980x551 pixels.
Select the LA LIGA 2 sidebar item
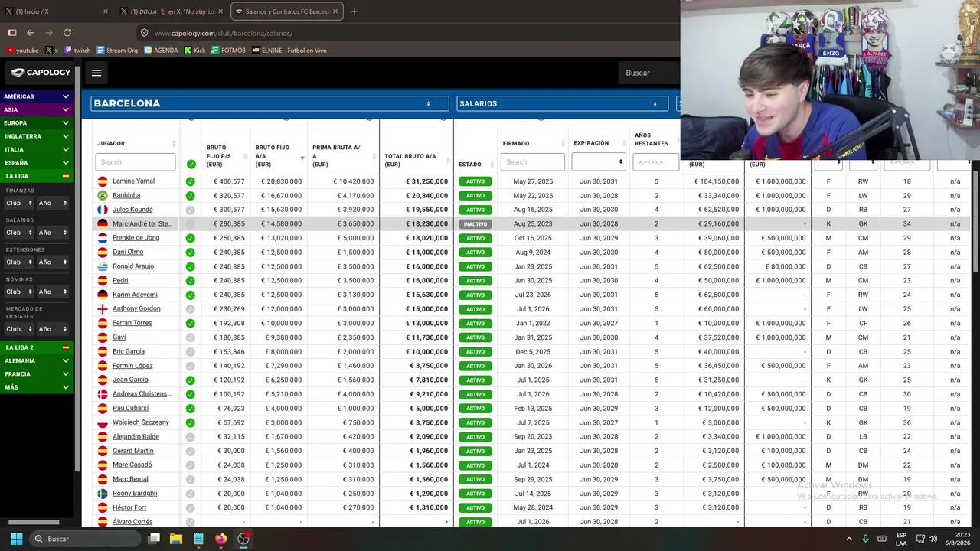[x=36, y=347]
